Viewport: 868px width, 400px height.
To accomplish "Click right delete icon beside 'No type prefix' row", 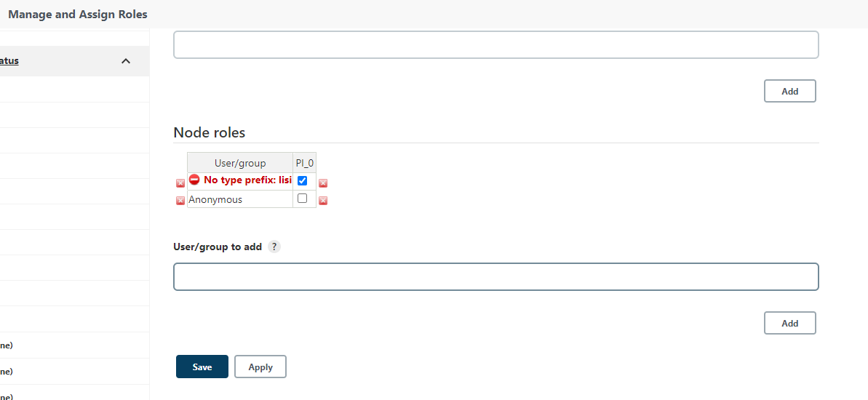I will [x=323, y=183].
